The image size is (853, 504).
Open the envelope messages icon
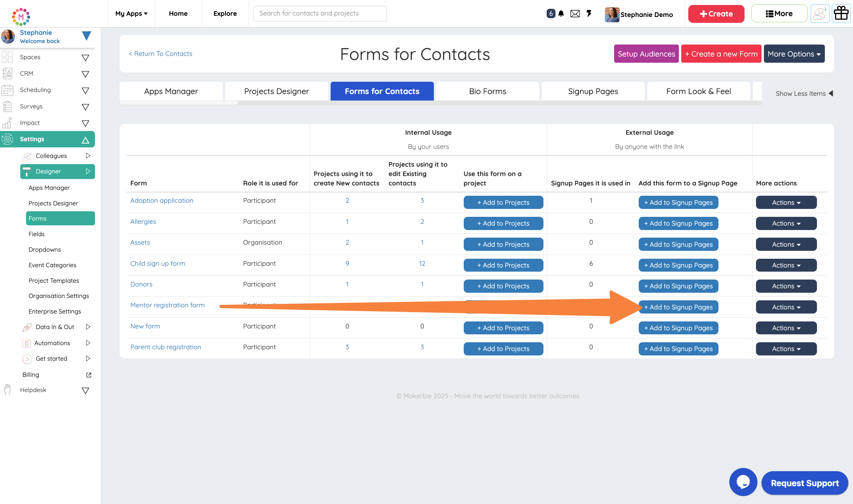click(x=575, y=13)
